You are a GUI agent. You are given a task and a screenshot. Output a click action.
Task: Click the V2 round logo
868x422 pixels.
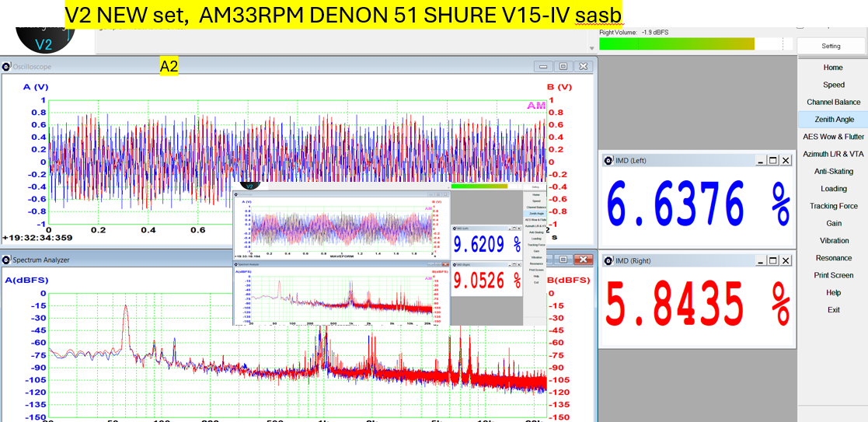(x=44, y=40)
